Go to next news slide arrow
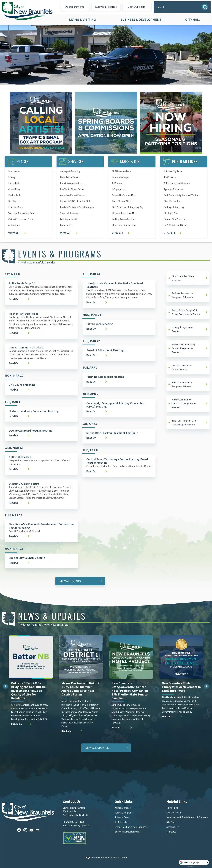212x868 pixels. click(207, 686)
